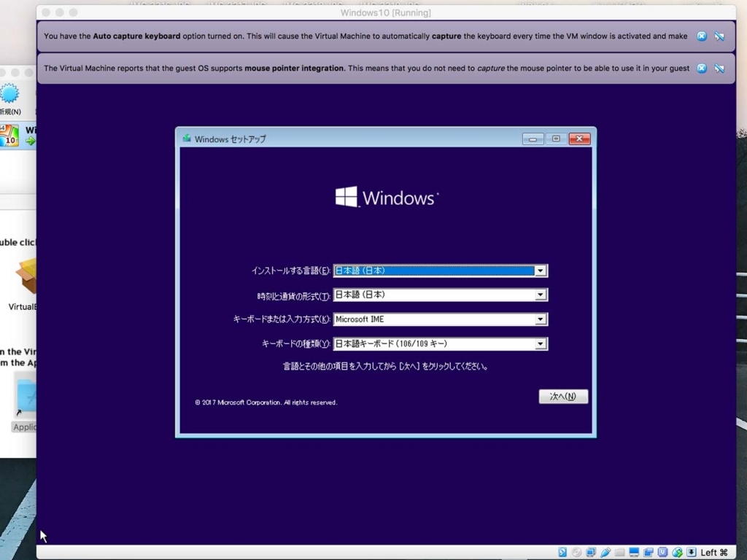
Task: Click the virtualization CPU chip status icon
Action: click(x=662, y=552)
